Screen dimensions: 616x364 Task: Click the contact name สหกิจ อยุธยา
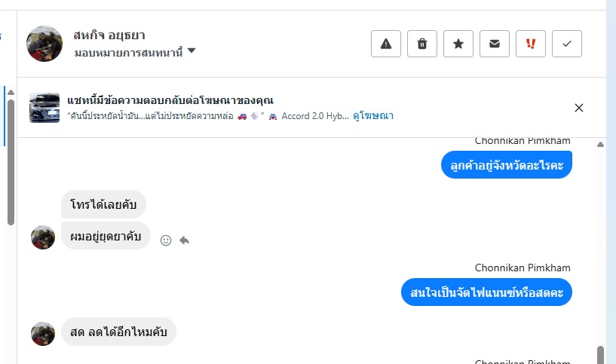pyautogui.click(x=109, y=35)
